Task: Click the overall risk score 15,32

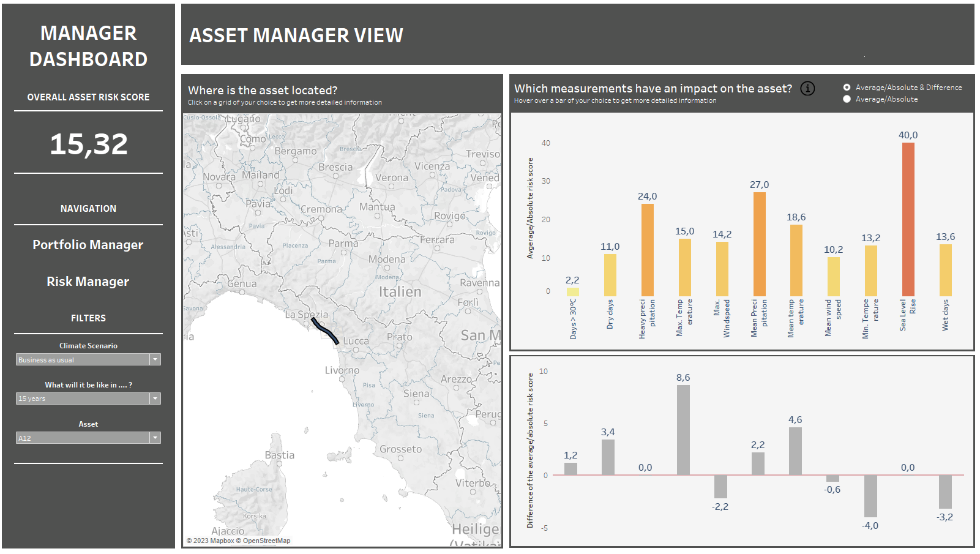Action: pyautogui.click(x=89, y=144)
